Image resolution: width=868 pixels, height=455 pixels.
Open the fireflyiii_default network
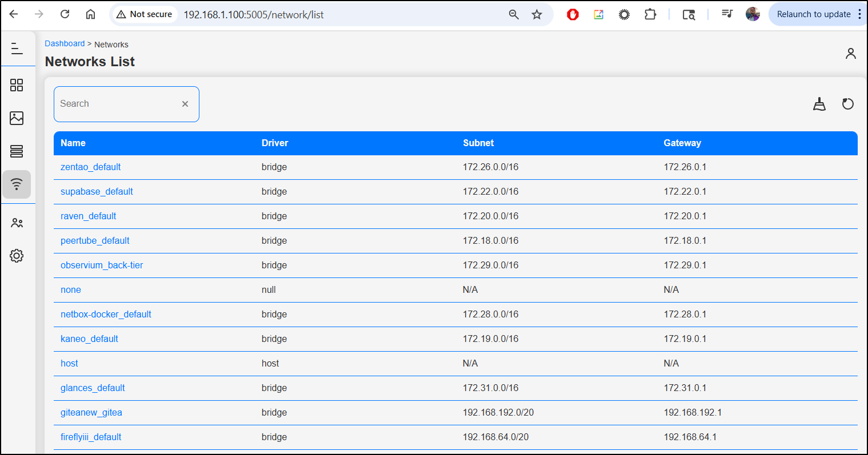click(91, 437)
